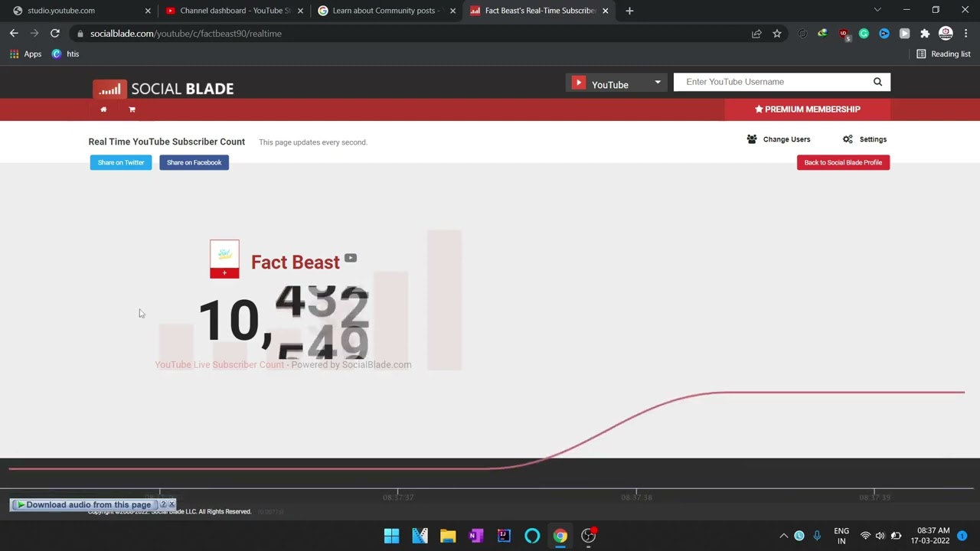Open the YouTube platform dropdown

[616, 83]
